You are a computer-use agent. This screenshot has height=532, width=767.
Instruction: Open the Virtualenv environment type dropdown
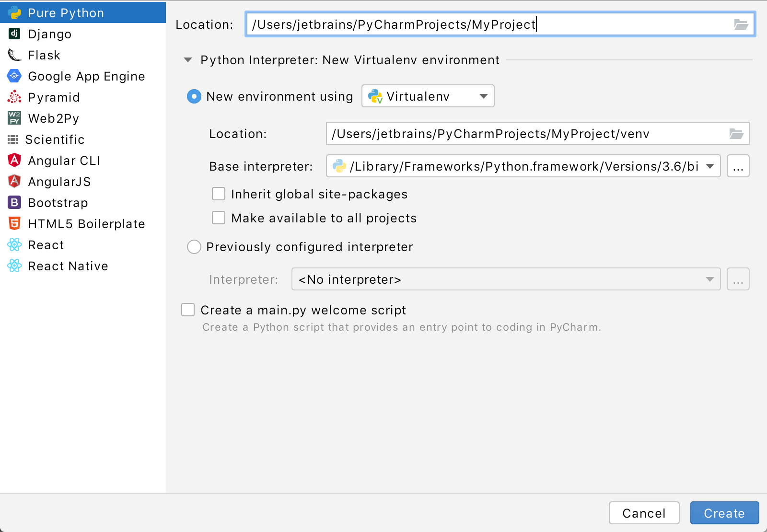click(483, 96)
